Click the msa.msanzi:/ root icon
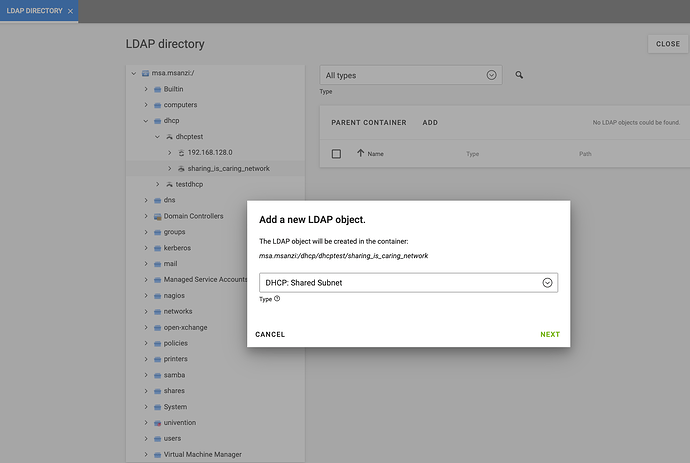The image size is (690, 463). click(146, 73)
